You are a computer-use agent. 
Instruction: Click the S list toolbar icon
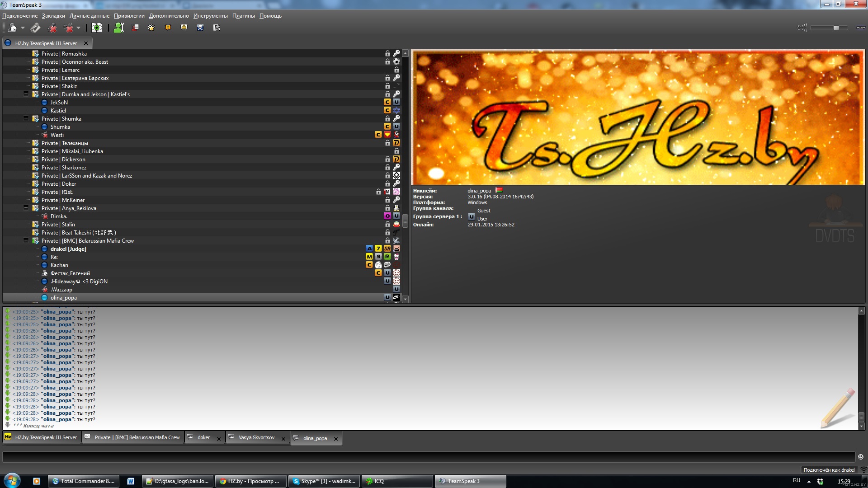(x=217, y=28)
